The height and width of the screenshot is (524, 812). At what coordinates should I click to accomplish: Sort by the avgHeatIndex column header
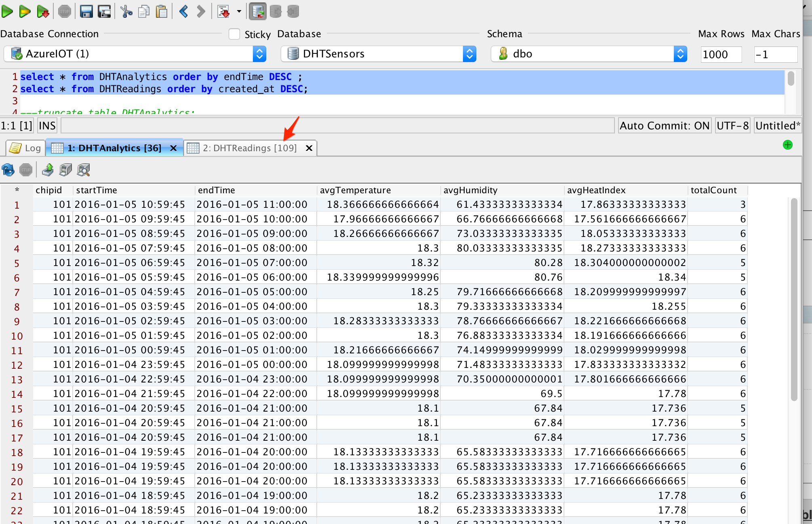click(x=626, y=190)
